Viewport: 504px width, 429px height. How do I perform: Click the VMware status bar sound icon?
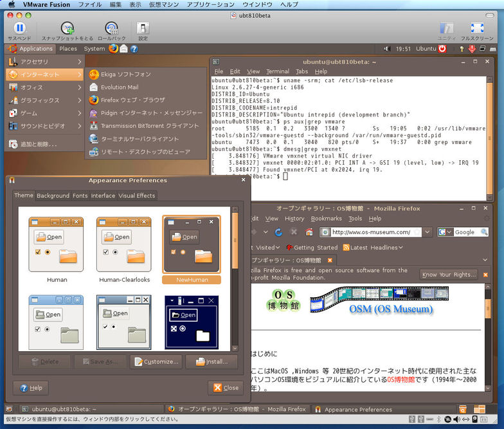tap(456, 419)
